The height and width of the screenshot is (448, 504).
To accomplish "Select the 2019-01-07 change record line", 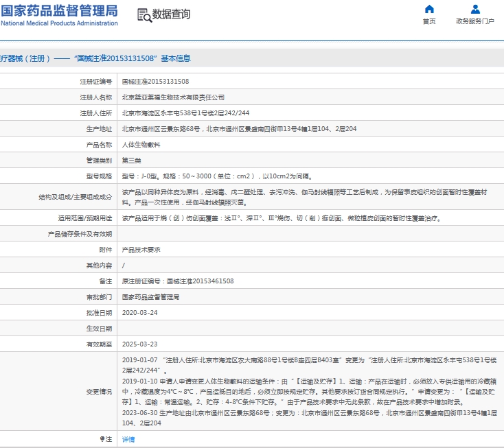I will (309, 365).
